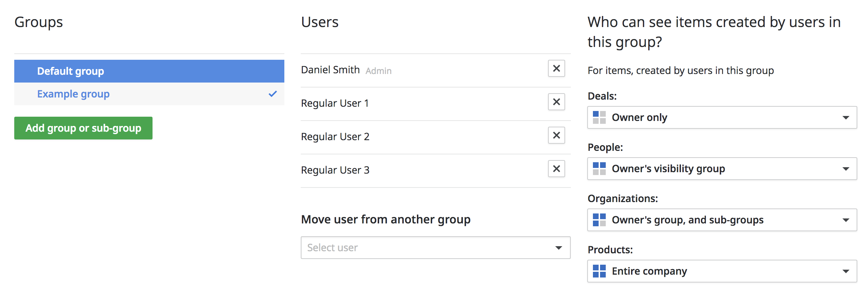
Task: Click the Owner's visibility group grid icon
Action: coord(599,169)
